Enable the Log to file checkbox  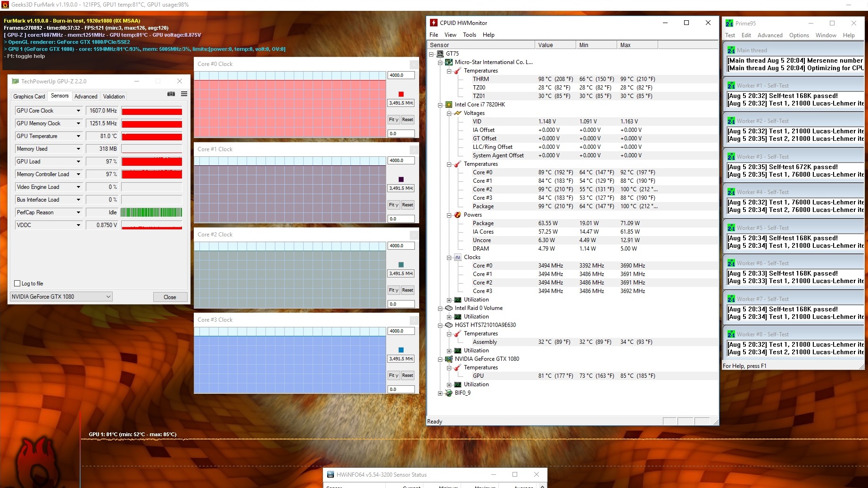[17, 284]
